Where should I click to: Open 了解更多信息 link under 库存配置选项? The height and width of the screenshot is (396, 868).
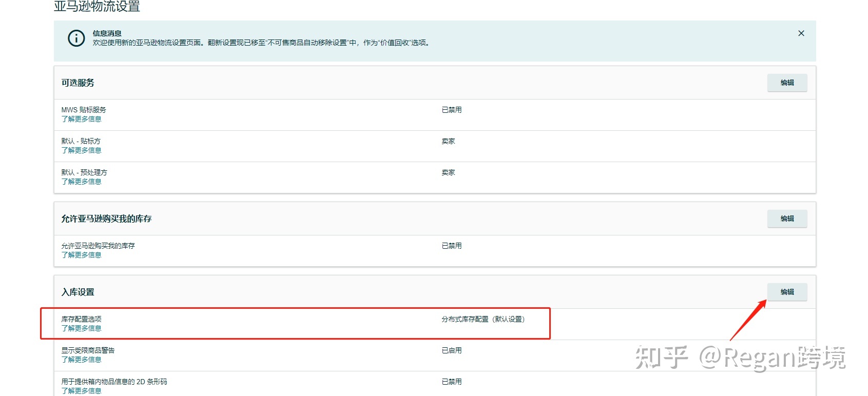[x=81, y=328]
